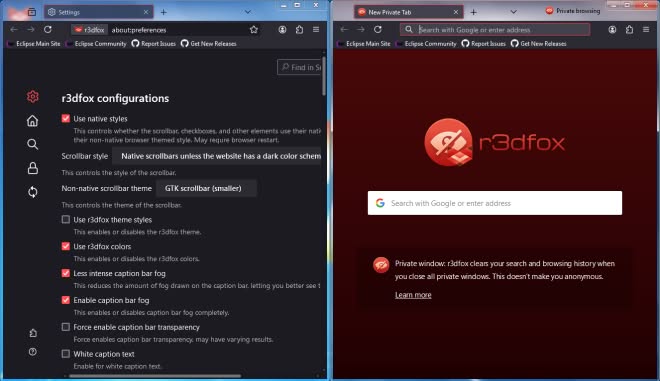Open Report Issues bookmark in the private window
660x381 pixels.
coord(484,44)
